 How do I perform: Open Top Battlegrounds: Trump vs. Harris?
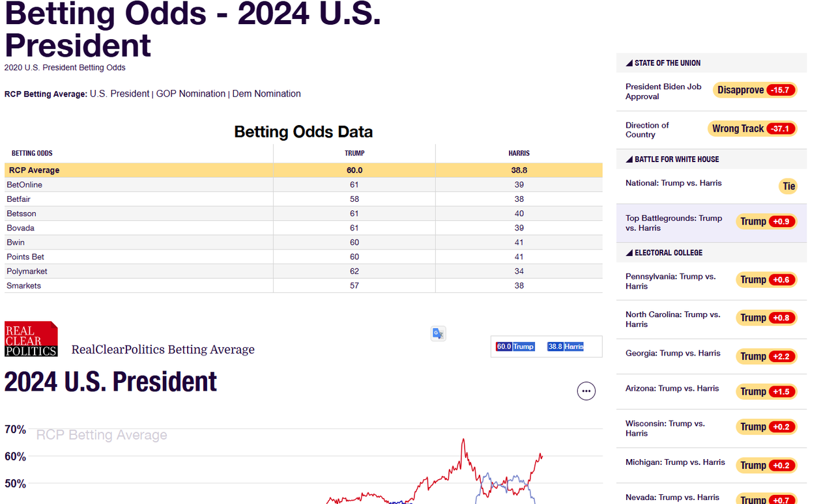pos(674,223)
